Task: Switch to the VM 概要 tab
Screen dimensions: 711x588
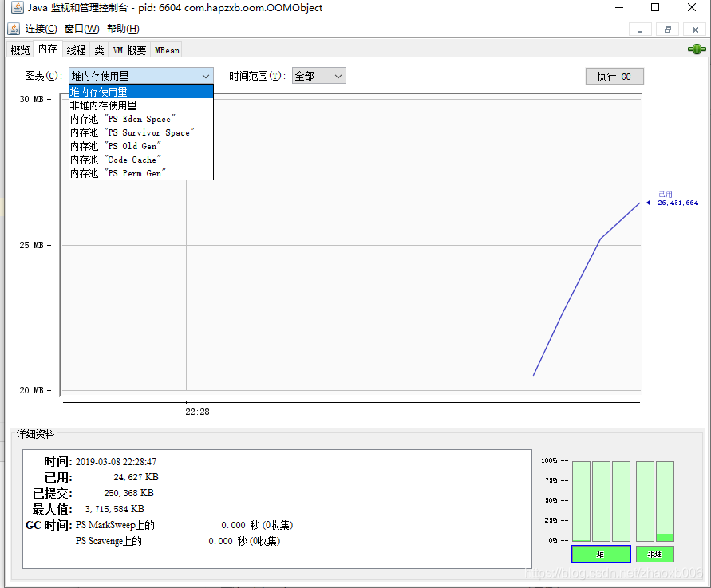Action: (x=129, y=50)
